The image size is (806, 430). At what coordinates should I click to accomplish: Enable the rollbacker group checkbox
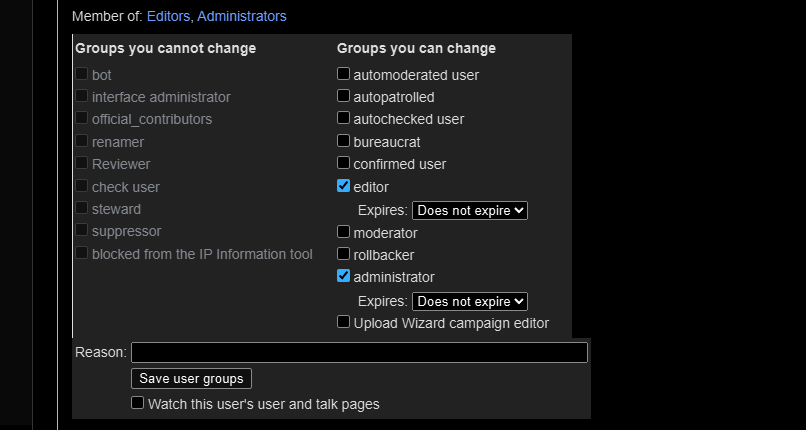click(344, 254)
